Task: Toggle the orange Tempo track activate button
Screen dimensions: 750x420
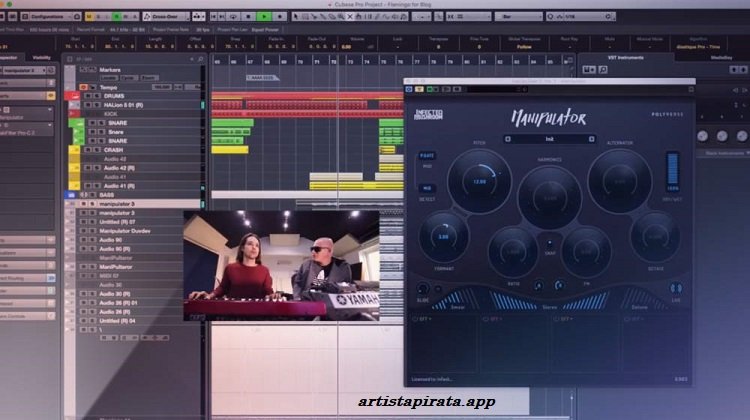Action: (83, 88)
